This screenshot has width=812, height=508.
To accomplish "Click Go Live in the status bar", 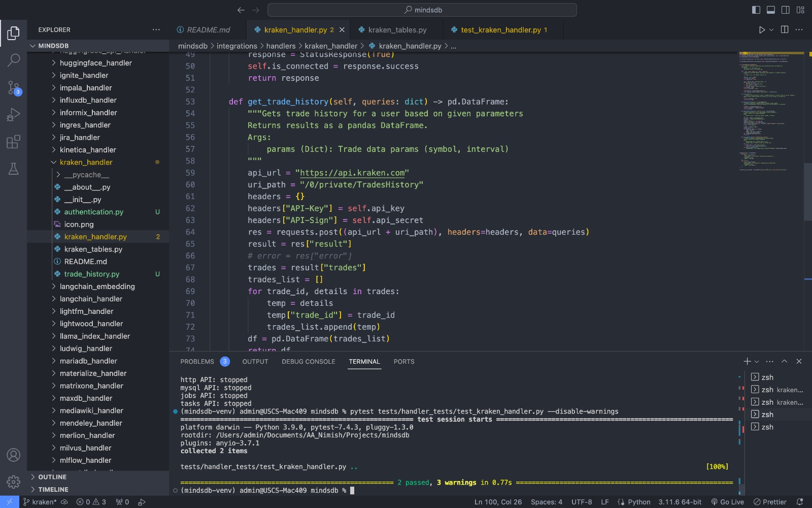I will [x=728, y=502].
